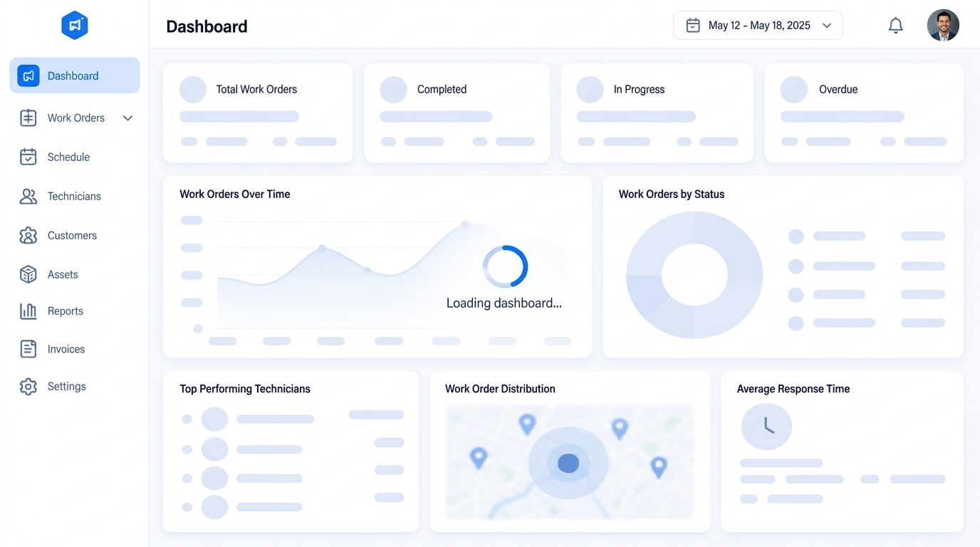The width and height of the screenshot is (980, 547).
Task: Click the In Progress card label
Action: (639, 90)
